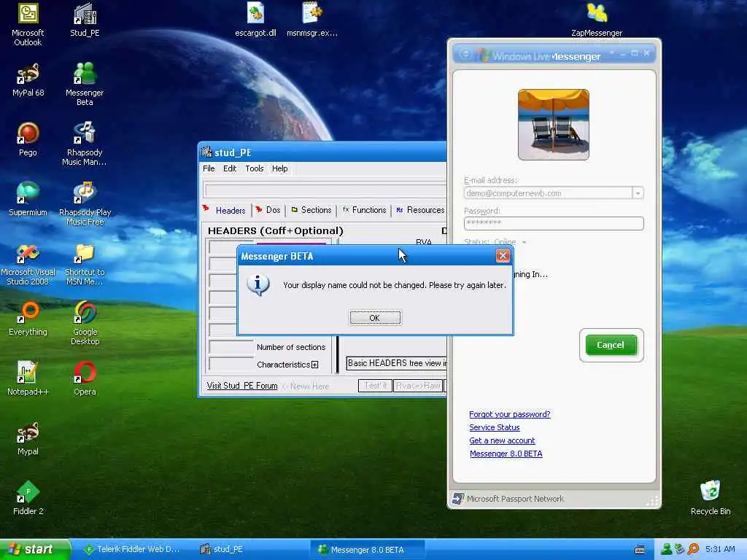This screenshot has width=747, height=560.
Task: Switch to Messenger 8.0 BETA taskbar button
Action: pyautogui.click(x=367, y=550)
